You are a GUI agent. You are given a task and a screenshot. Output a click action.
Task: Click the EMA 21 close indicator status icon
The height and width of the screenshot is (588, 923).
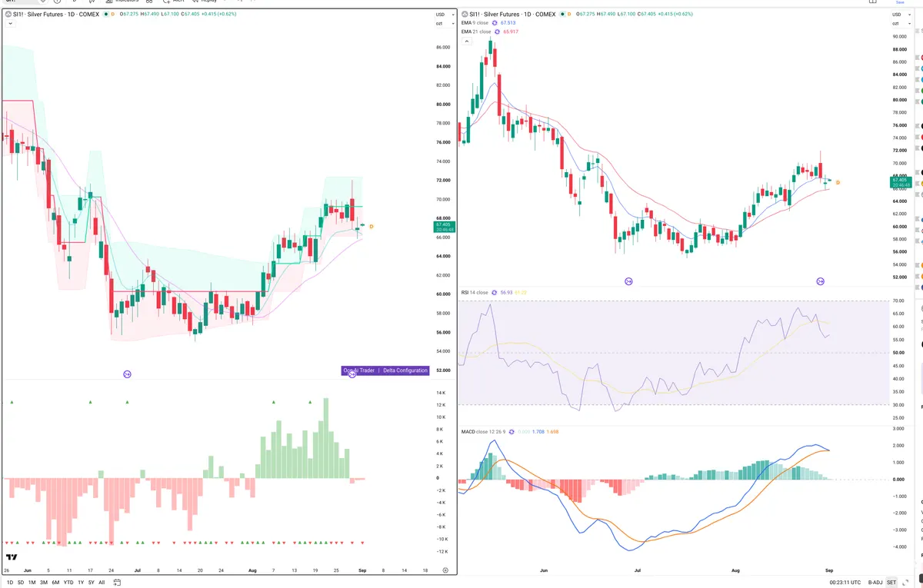pyautogui.click(x=497, y=32)
